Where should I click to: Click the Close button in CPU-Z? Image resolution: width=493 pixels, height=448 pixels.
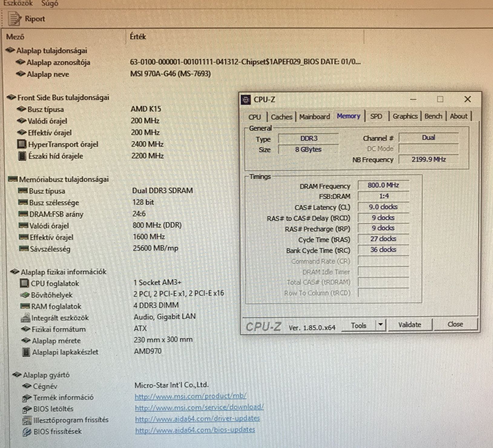[455, 324]
